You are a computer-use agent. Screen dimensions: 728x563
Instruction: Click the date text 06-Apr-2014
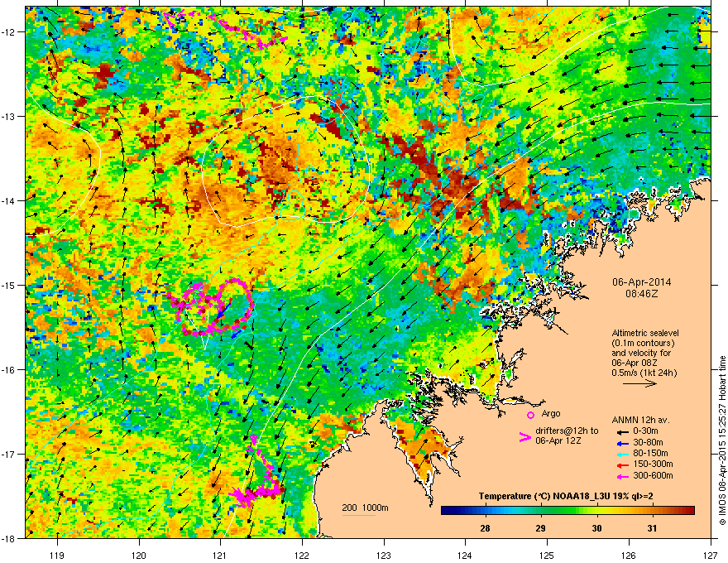[642, 282]
